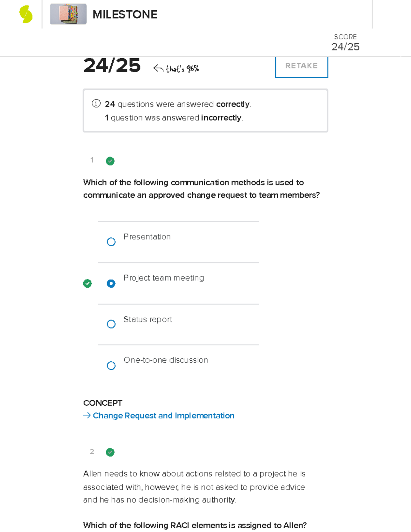This screenshot has width=411, height=532.
Task: Open the milestone course thumbnail image
Action: pos(67,15)
